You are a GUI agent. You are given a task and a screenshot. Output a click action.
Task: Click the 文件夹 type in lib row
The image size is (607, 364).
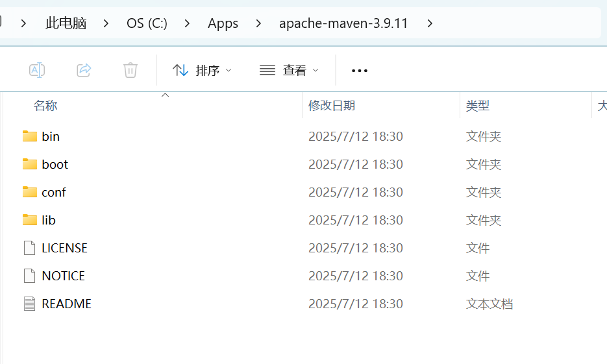(484, 220)
